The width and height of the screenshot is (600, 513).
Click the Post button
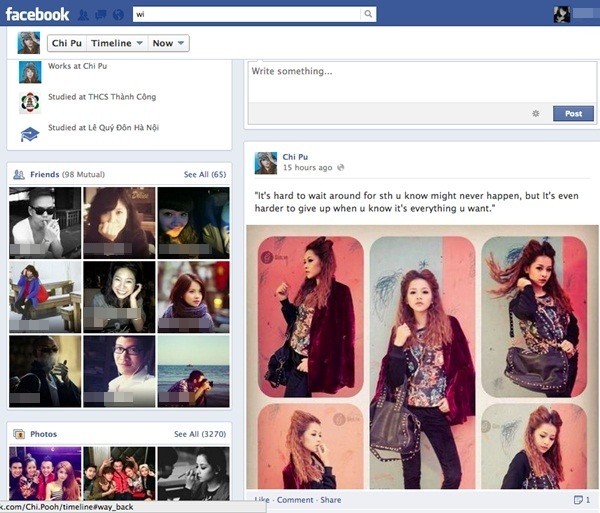click(x=573, y=114)
